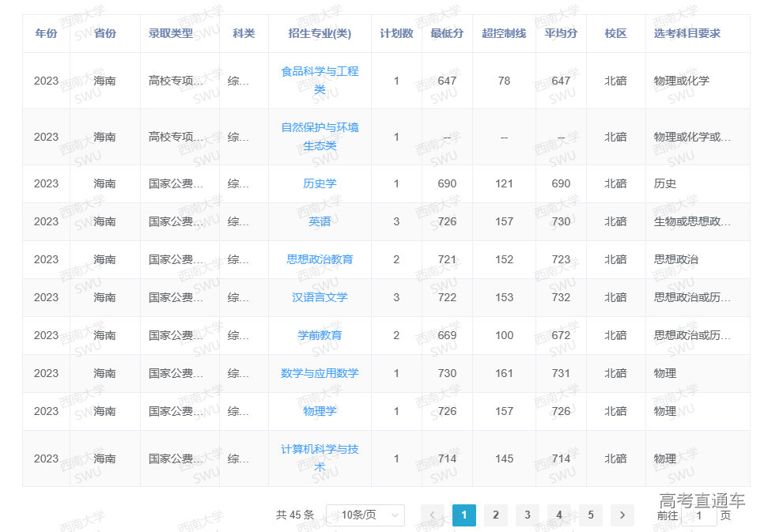Viewport: 768px width, 532px height.
Task: Open the 汉语言文学 major link
Action: tap(320, 297)
